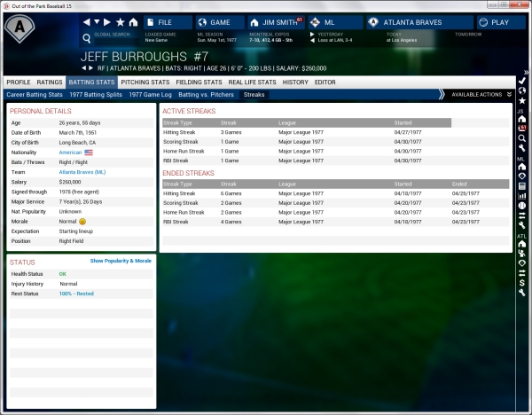
Task: Click the global search magnifier icon
Action: [x=87, y=39]
